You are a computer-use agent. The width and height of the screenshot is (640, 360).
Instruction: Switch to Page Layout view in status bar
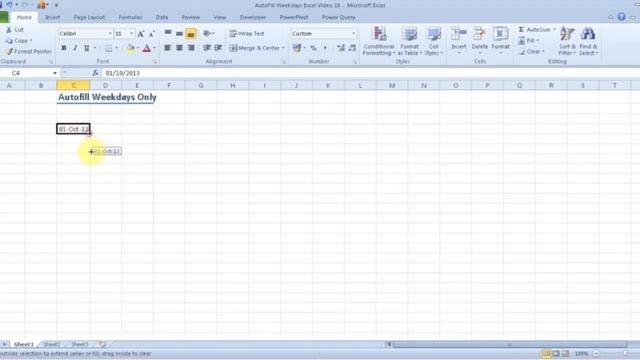click(x=556, y=353)
